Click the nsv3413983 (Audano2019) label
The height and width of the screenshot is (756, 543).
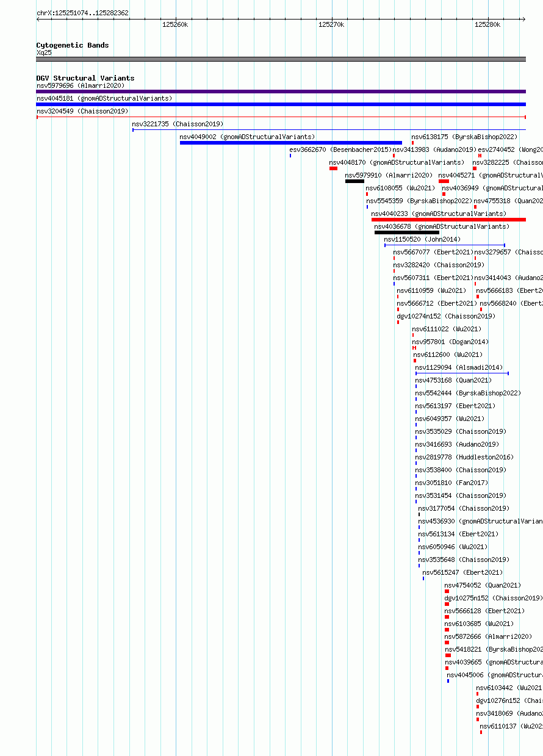click(x=434, y=149)
